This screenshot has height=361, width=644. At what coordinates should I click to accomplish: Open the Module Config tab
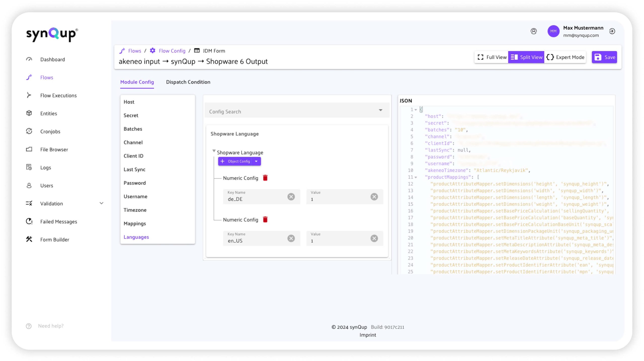click(137, 82)
